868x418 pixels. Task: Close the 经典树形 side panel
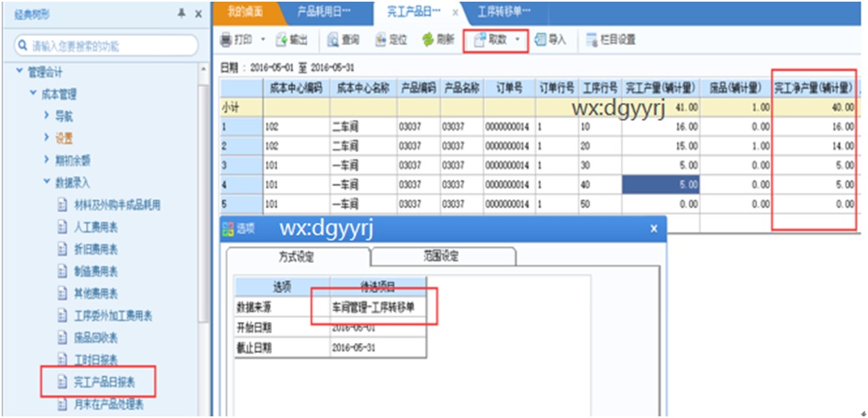[x=198, y=14]
